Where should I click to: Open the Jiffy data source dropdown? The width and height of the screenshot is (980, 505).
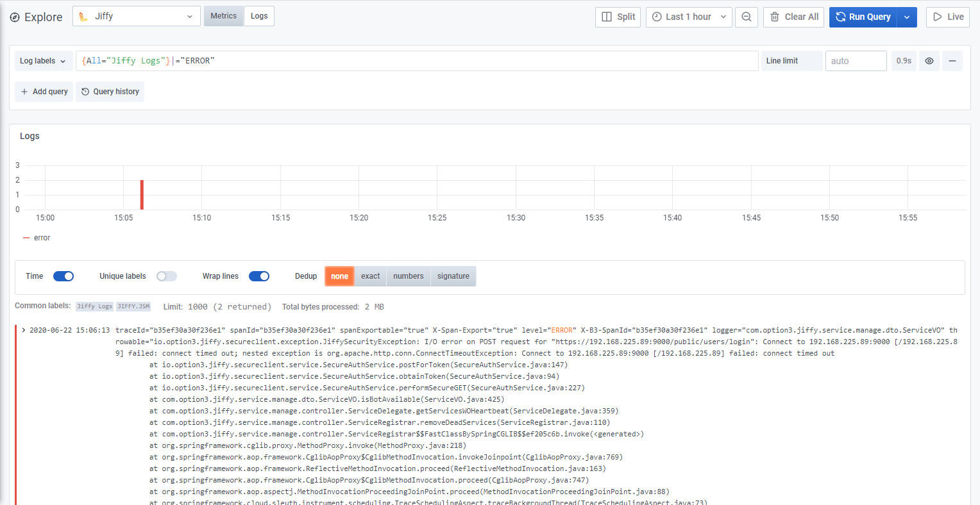(137, 17)
